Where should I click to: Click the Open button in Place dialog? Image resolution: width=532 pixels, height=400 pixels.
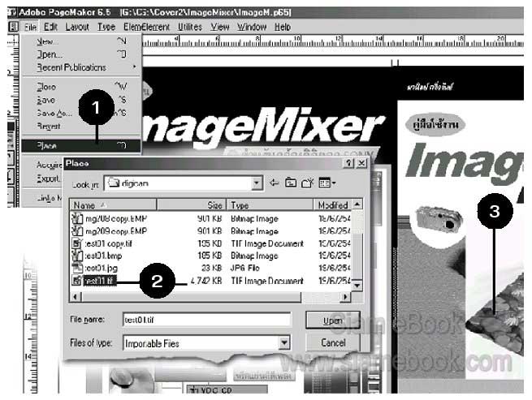pyautogui.click(x=332, y=320)
